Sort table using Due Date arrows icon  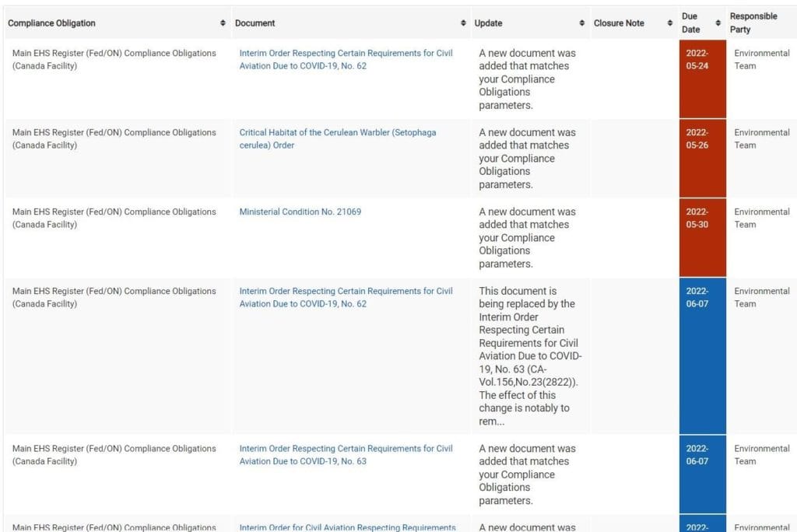coord(718,23)
